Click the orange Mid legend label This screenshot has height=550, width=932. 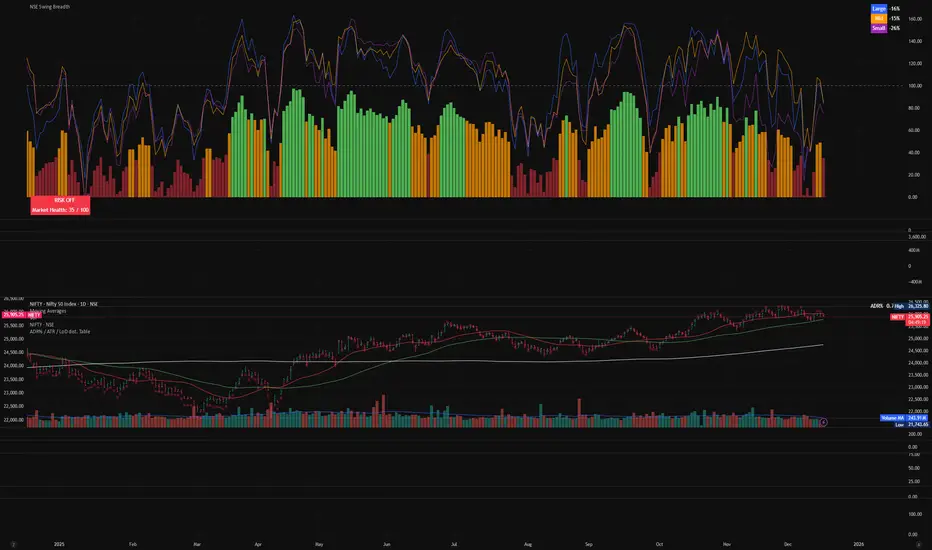[x=879, y=18]
